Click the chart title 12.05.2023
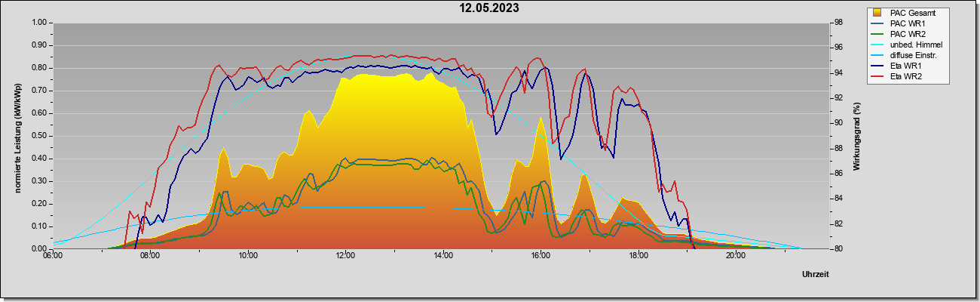This screenshot has height=302, width=980. click(490, 8)
